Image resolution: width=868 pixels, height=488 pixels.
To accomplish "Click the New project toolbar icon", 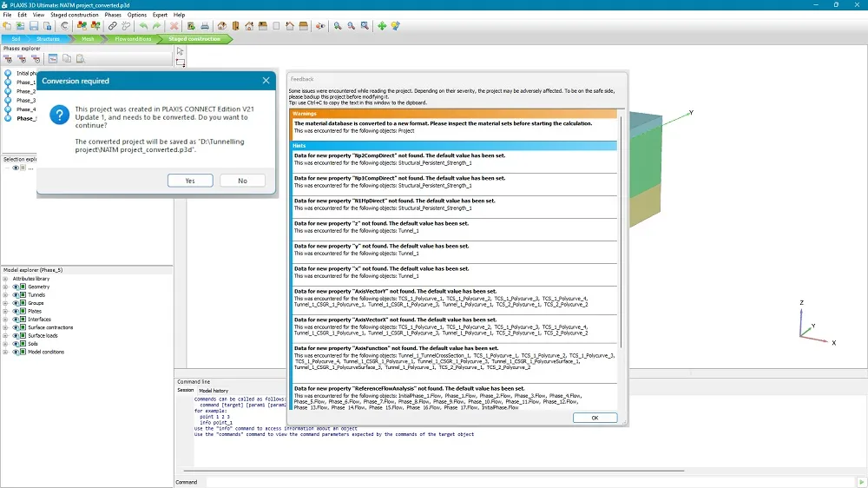I will click(7, 26).
